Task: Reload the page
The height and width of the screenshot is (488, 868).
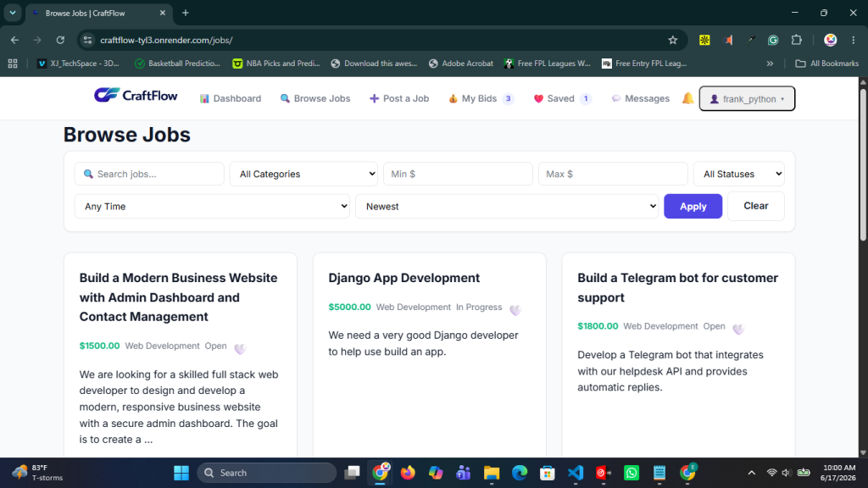Action: coord(60,40)
